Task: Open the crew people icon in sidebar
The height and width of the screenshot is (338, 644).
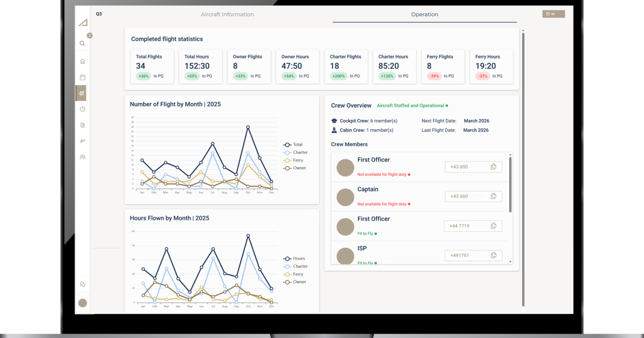Action: [82, 157]
